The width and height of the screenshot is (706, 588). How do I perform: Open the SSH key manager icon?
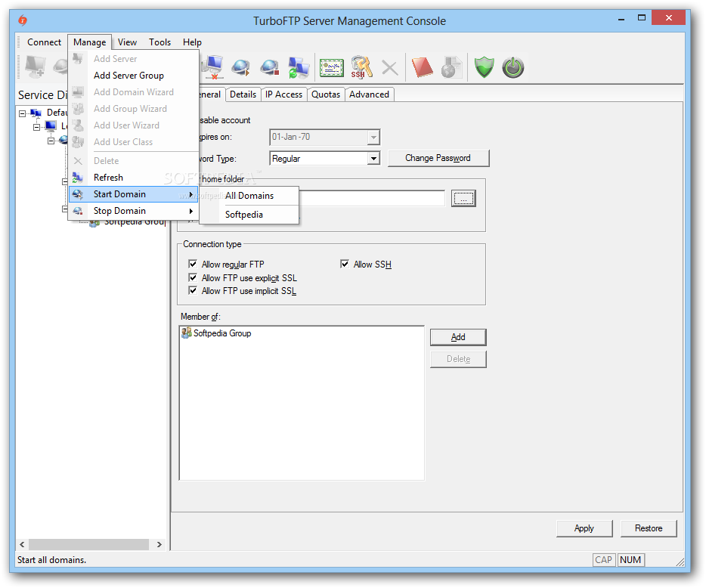(361, 67)
